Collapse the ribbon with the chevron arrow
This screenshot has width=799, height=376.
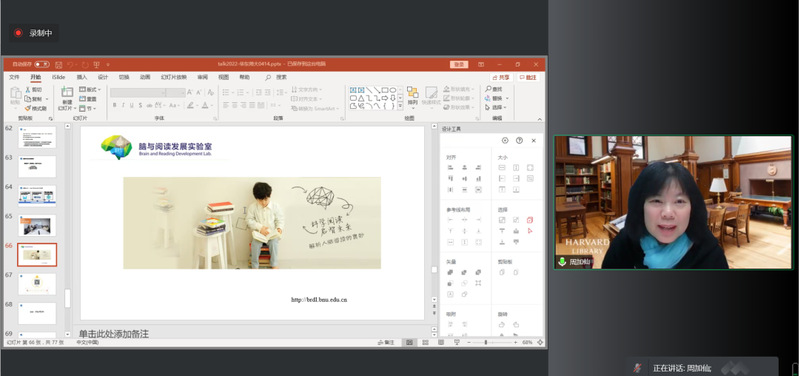click(539, 118)
